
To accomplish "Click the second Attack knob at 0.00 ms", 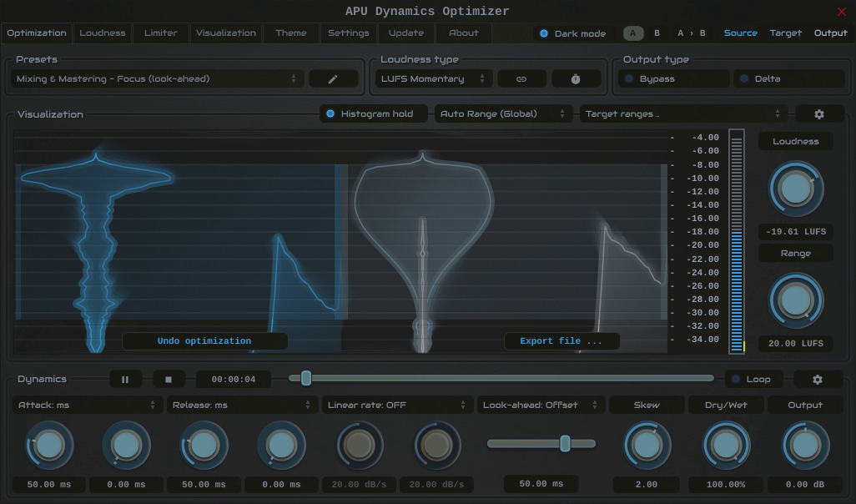I will tap(127, 446).
